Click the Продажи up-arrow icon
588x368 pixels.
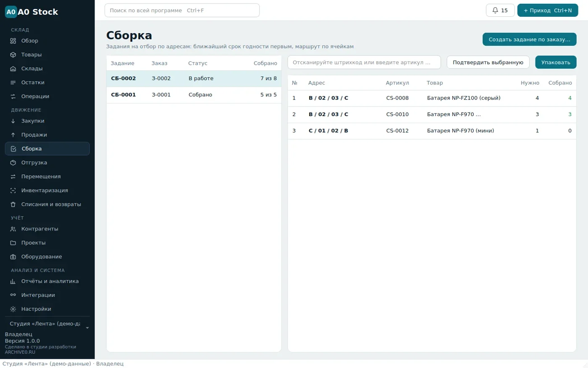(x=13, y=135)
